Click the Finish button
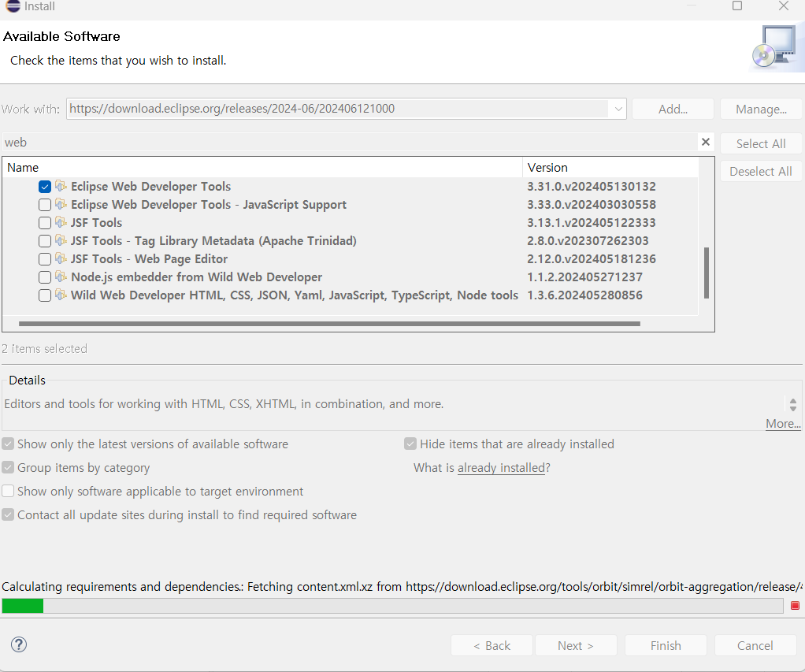This screenshot has width=805, height=672. coord(666,645)
